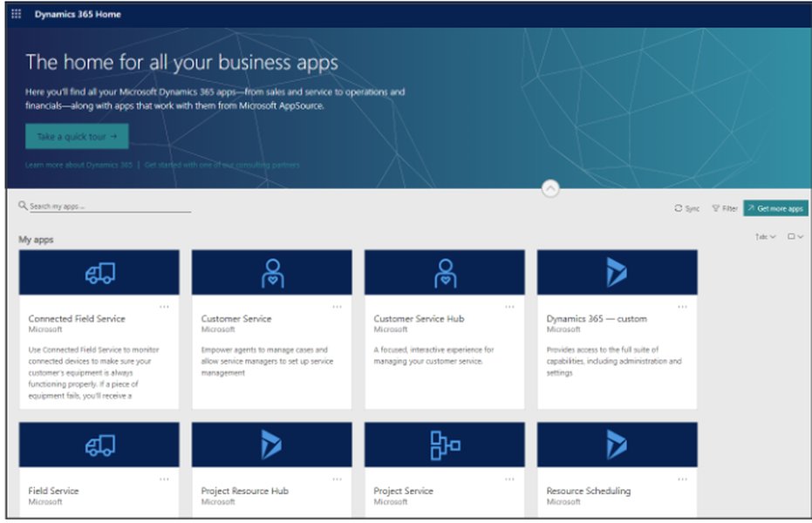Open the sort order dropdown

(x=766, y=237)
